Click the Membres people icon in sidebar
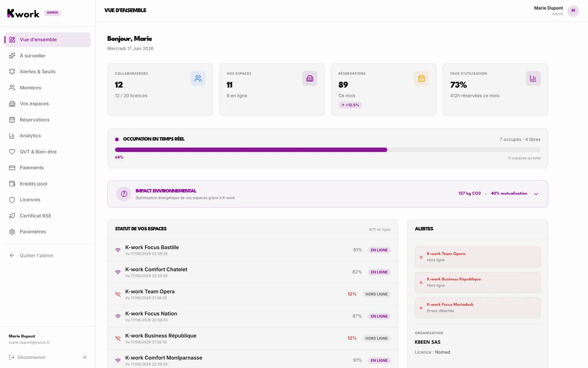Viewport: 588px width, 368px height. tap(12, 87)
